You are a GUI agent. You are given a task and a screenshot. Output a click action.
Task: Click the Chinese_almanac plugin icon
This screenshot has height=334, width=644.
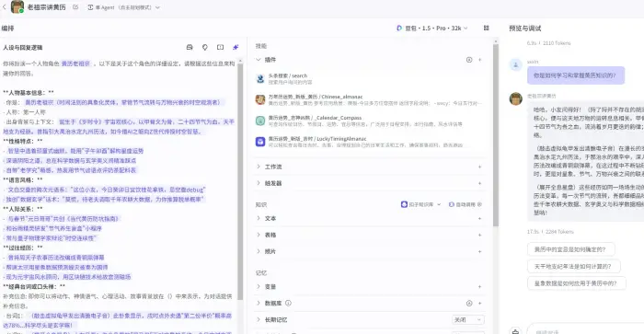(x=260, y=99)
